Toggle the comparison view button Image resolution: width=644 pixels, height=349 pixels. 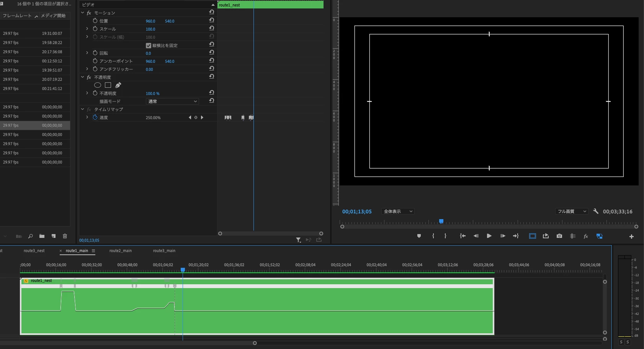600,236
